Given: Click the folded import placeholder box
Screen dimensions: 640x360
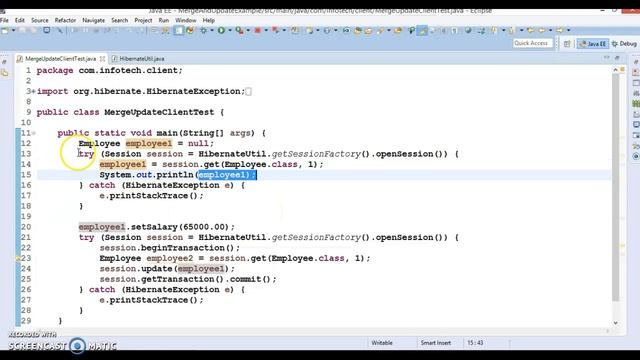Looking at the screenshot, I should (x=249, y=91).
